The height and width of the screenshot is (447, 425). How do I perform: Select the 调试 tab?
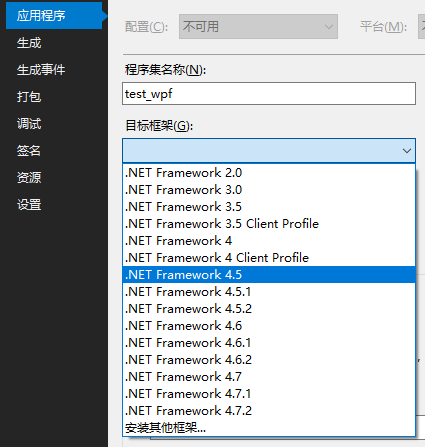[29, 124]
